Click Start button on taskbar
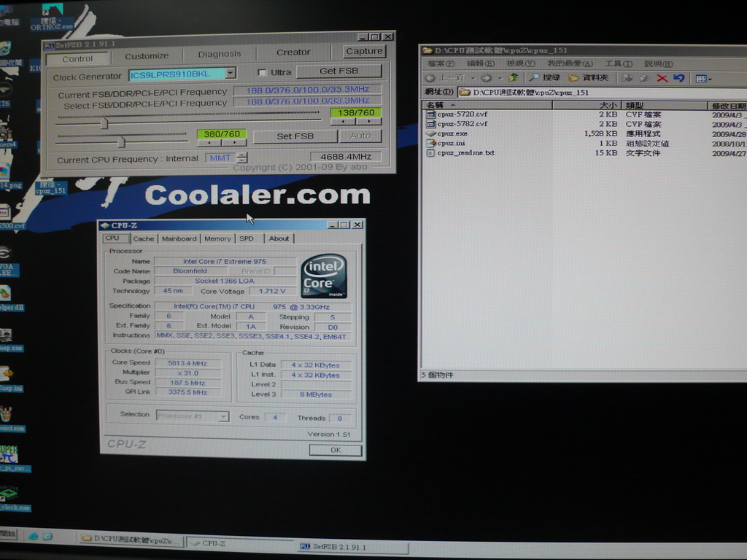The image size is (747, 560). click(8, 534)
